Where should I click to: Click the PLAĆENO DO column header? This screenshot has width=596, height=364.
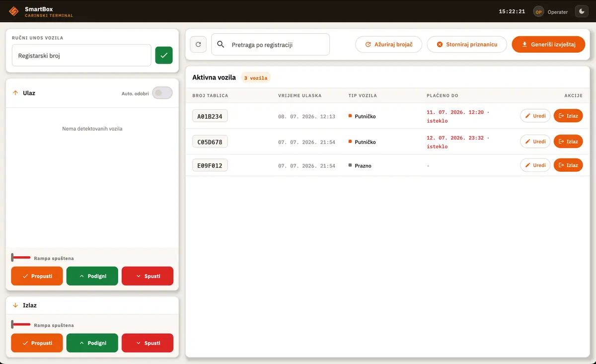[442, 95]
